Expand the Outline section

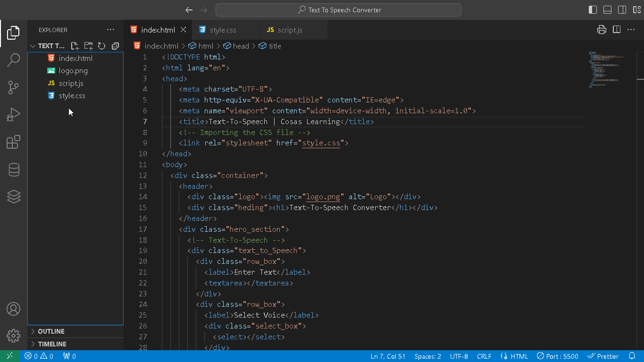pyautogui.click(x=51, y=331)
